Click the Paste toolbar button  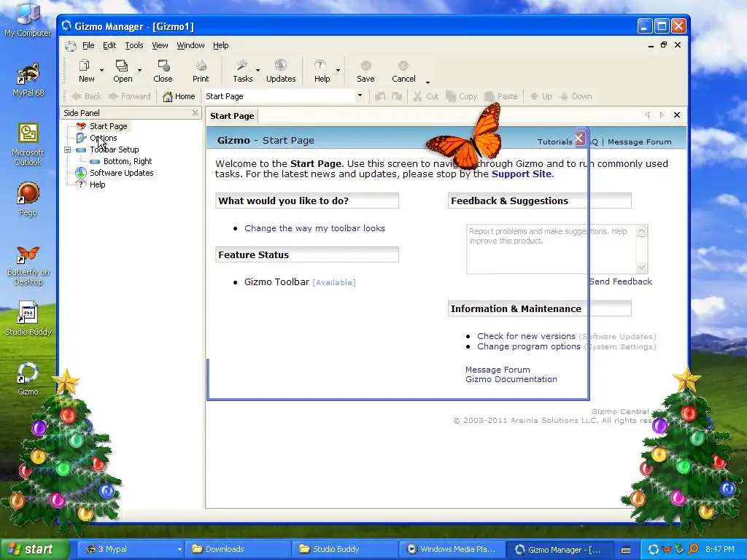(500, 96)
